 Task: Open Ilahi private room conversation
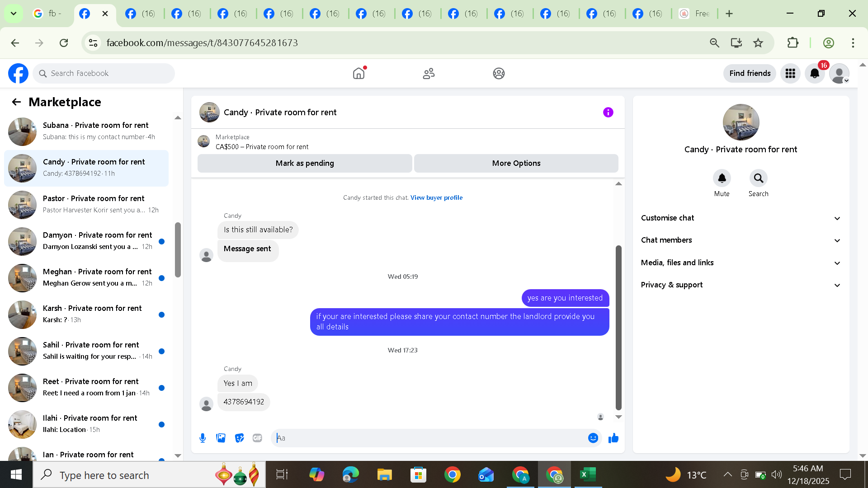[x=86, y=424]
